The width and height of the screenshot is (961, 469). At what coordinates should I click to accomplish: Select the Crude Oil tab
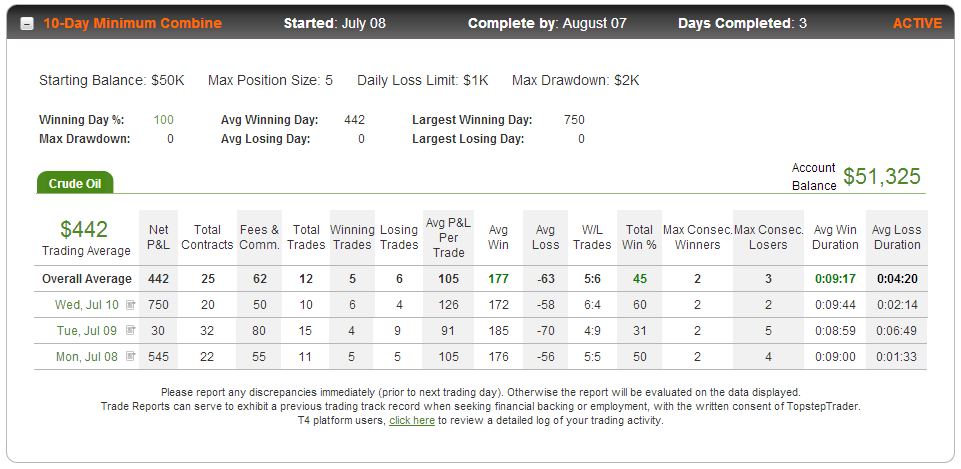pos(75,183)
